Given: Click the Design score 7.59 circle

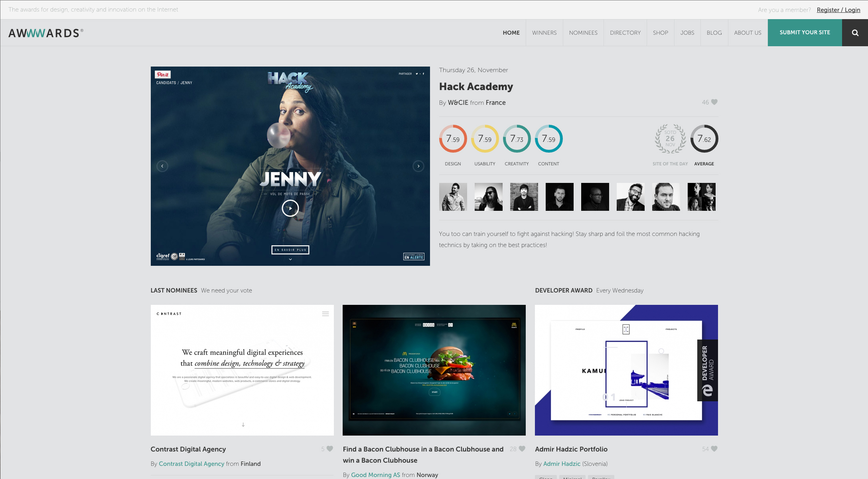Looking at the screenshot, I should (453, 139).
